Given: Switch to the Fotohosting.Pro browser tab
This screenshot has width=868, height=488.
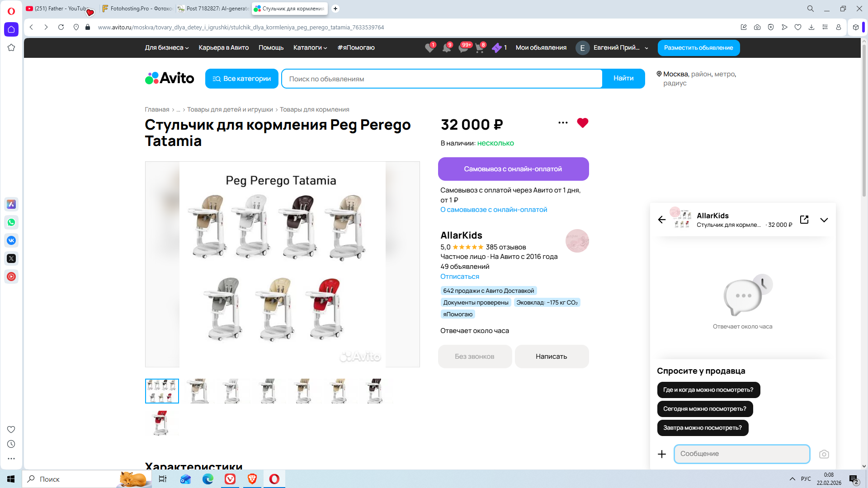Looking at the screenshot, I should click(138, 9).
